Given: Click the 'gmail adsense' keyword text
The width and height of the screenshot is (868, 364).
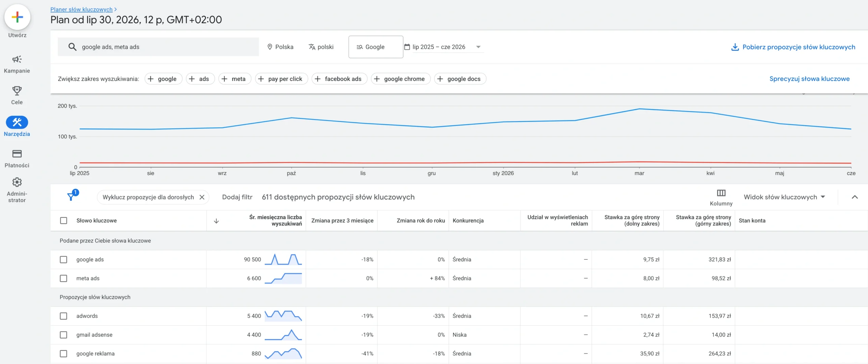Looking at the screenshot, I should (94, 335).
